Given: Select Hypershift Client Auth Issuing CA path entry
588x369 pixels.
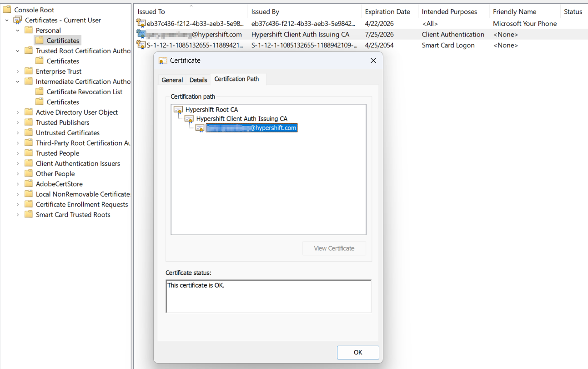Looking at the screenshot, I should pos(241,119).
